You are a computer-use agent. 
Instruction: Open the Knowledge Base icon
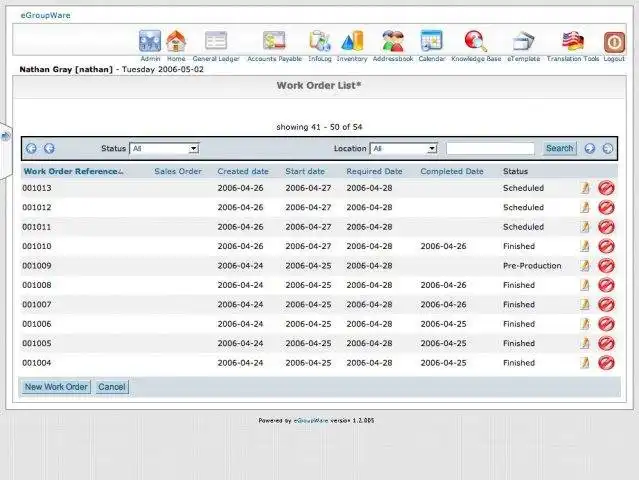point(476,41)
